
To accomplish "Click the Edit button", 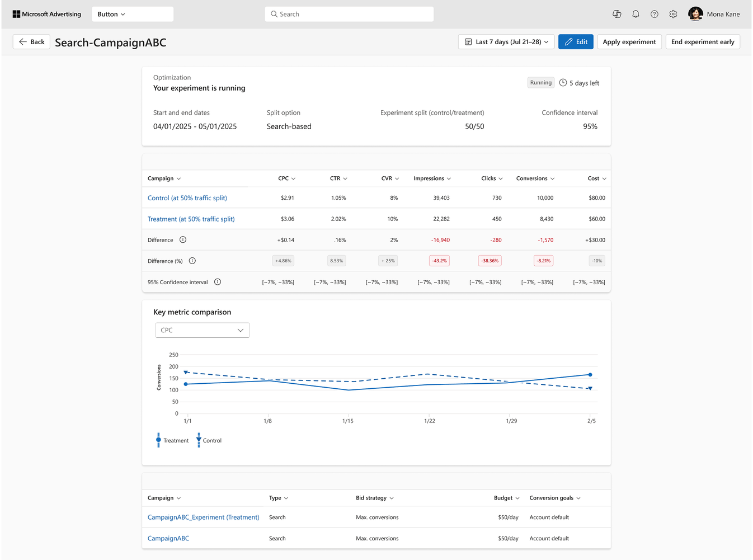I will (576, 42).
